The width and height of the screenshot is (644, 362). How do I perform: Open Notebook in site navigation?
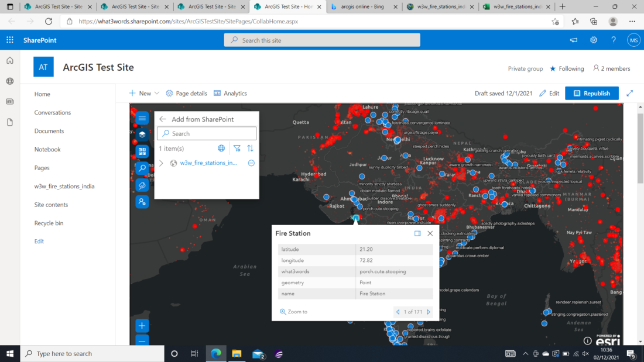pyautogui.click(x=47, y=149)
